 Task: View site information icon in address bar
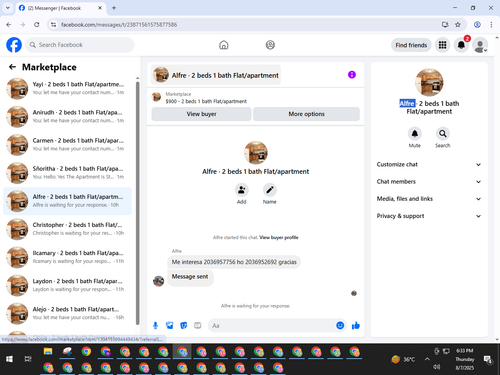tap(53, 24)
